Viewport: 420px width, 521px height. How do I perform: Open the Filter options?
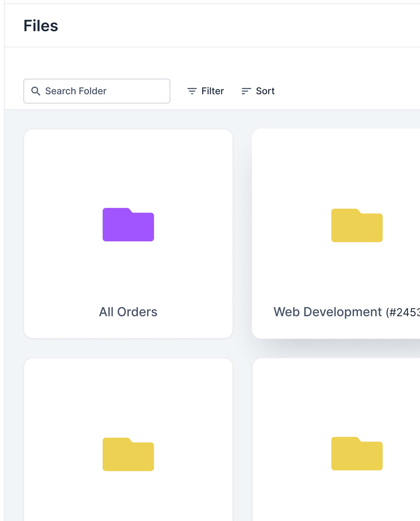tap(206, 91)
